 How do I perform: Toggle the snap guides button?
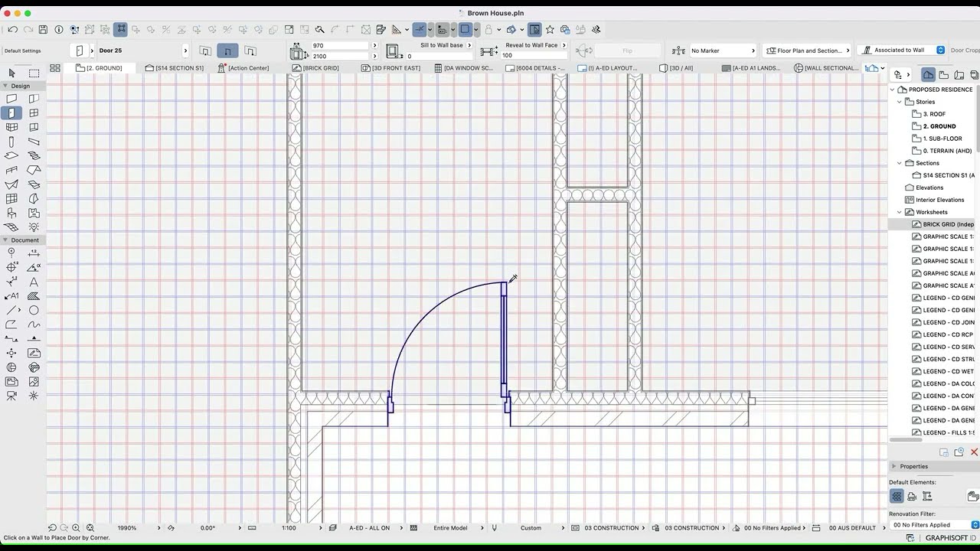click(x=419, y=30)
